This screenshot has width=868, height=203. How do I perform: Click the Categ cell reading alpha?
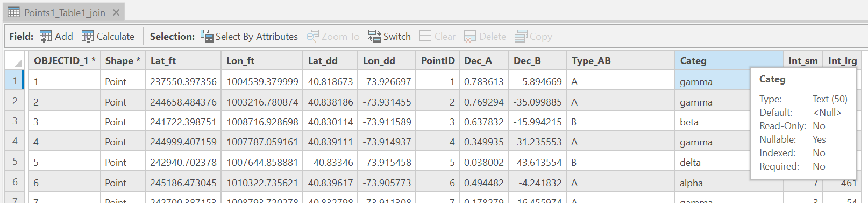click(691, 183)
